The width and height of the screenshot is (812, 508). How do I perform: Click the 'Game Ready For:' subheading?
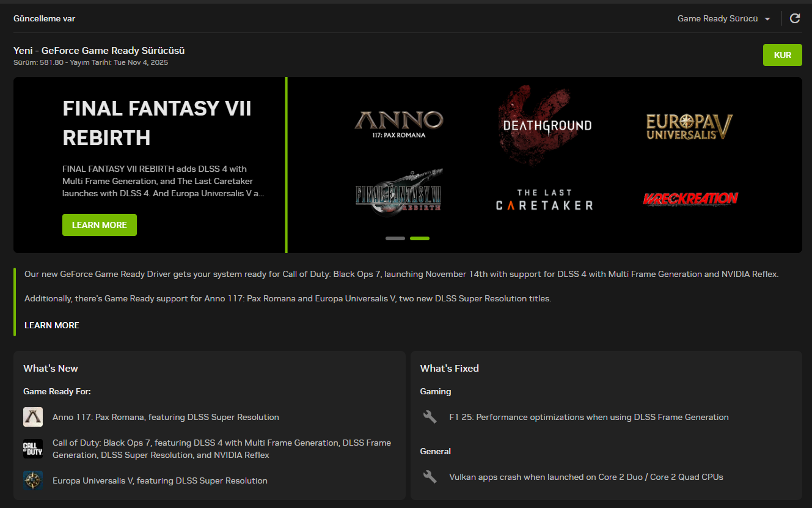pos(57,391)
